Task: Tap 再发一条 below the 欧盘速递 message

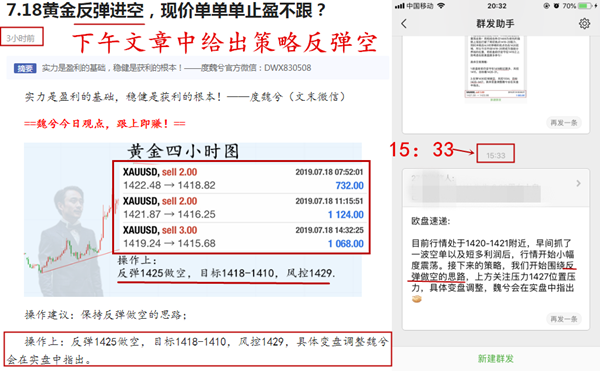Action: 564,319
